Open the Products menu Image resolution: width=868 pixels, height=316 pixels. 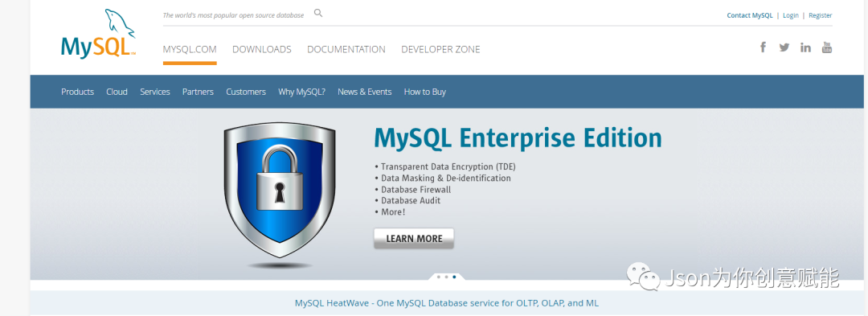(x=77, y=92)
